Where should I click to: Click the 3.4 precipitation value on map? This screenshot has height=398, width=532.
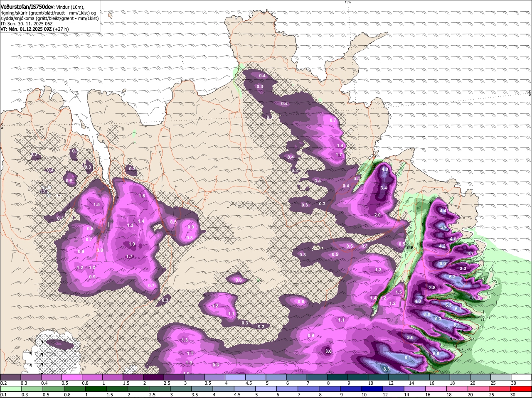click(x=384, y=188)
